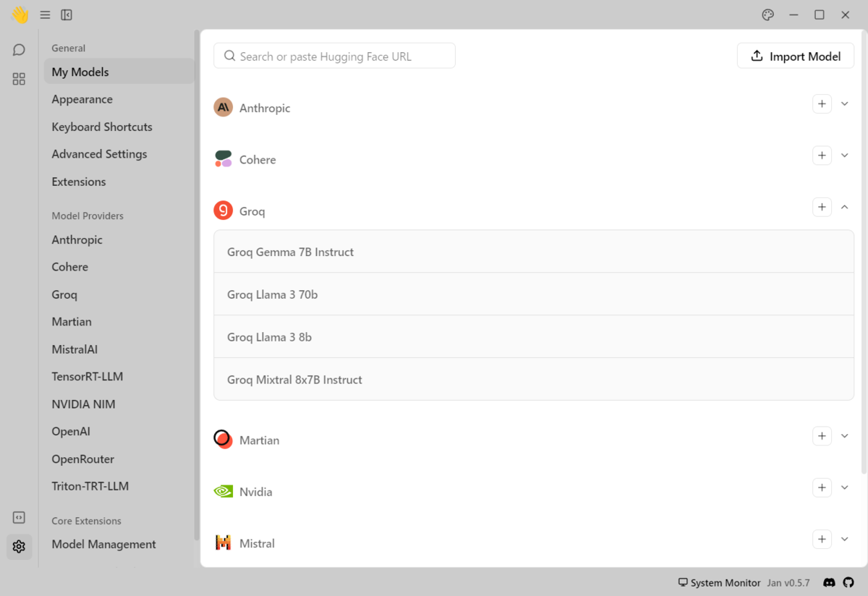Add a model to Mistral with plus
868x596 pixels.
click(x=822, y=540)
